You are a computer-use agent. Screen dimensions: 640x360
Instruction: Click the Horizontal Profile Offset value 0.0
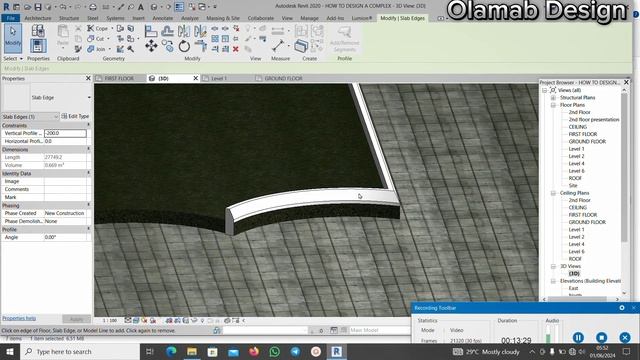[x=65, y=141]
